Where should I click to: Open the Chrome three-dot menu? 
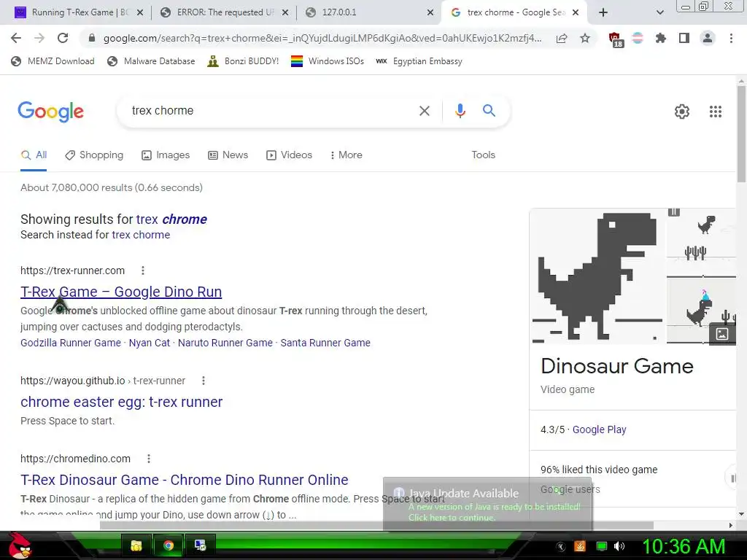coord(731,38)
